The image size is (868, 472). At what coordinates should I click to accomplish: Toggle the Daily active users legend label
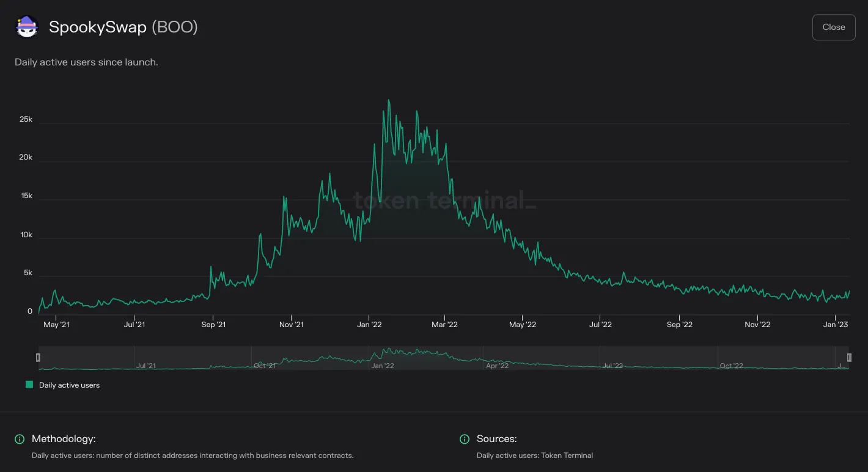pyautogui.click(x=69, y=385)
